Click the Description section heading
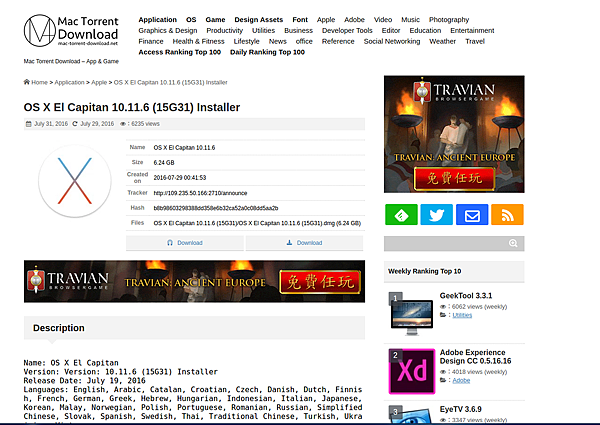 point(59,328)
